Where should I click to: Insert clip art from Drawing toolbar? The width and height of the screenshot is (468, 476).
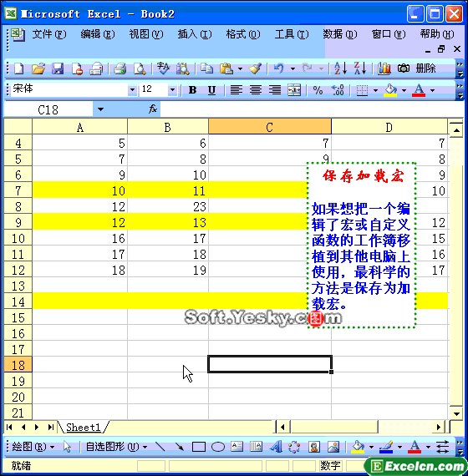click(x=314, y=447)
